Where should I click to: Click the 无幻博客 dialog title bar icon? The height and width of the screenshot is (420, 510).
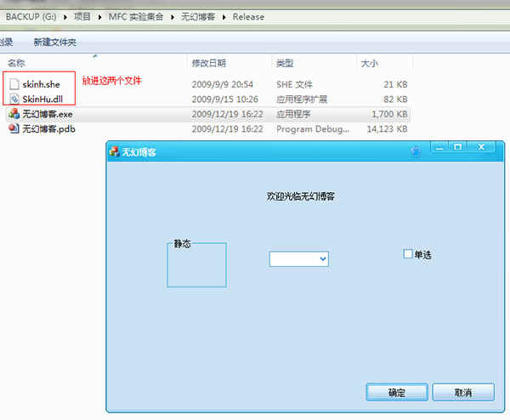pyautogui.click(x=114, y=151)
